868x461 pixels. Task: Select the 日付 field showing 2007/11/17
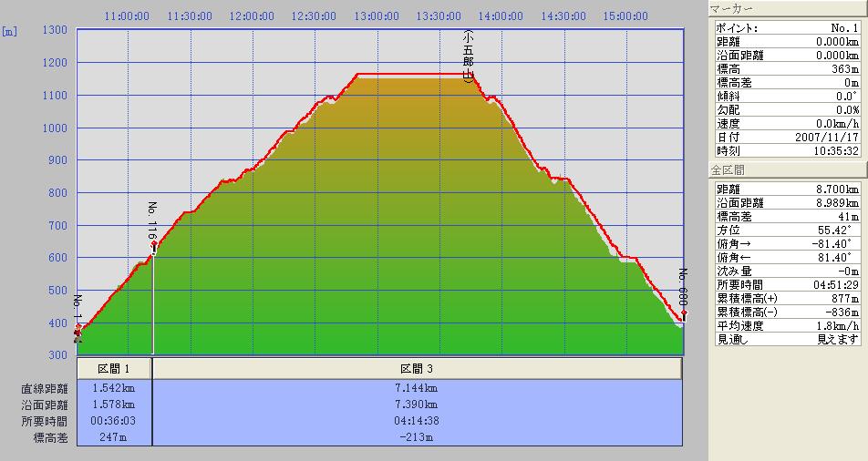[x=826, y=138]
